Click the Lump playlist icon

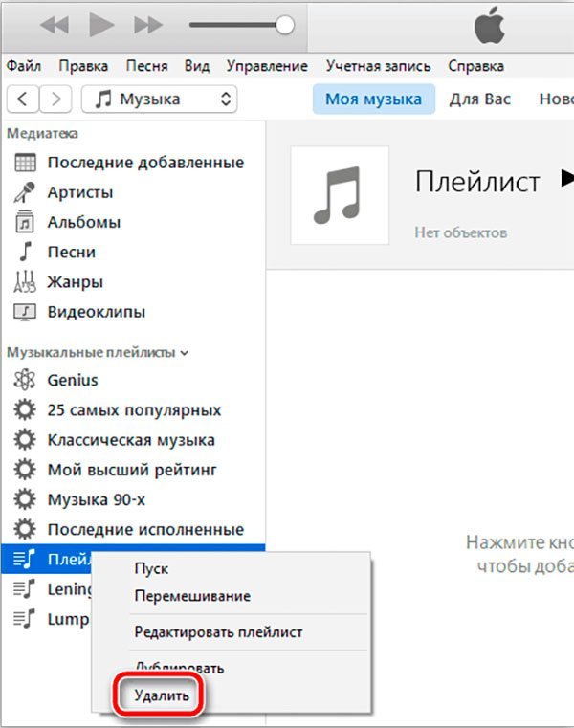click(25, 619)
